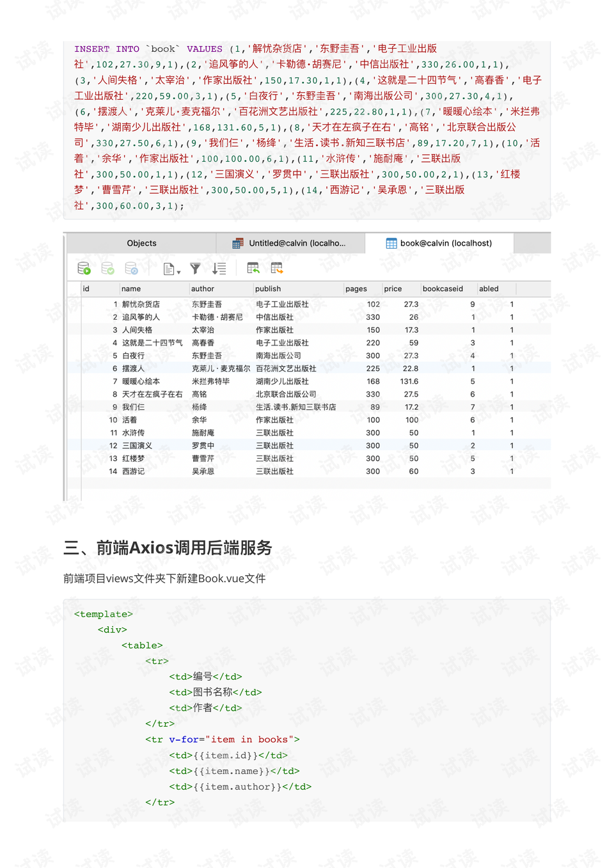The image size is (614, 868).
Task: Select the 追风筝的人 name cell
Action: tap(141, 317)
